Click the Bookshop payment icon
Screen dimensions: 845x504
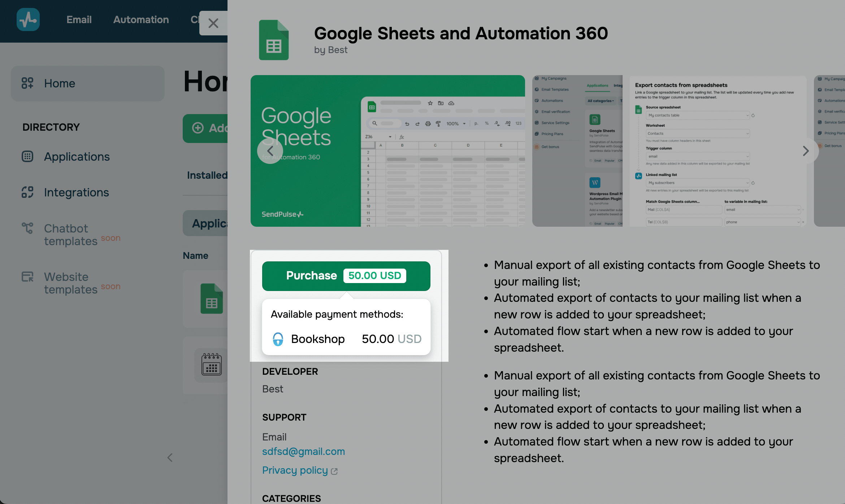(x=278, y=339)
